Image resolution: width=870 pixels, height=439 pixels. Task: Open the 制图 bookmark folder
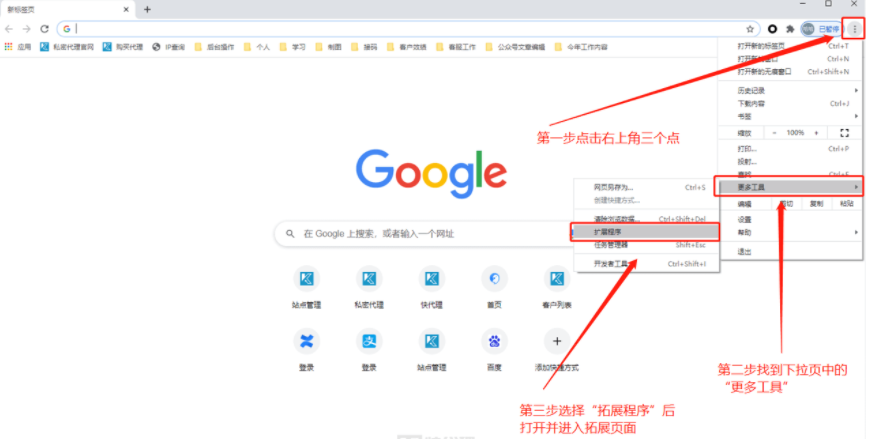click(x=328, y=47)
